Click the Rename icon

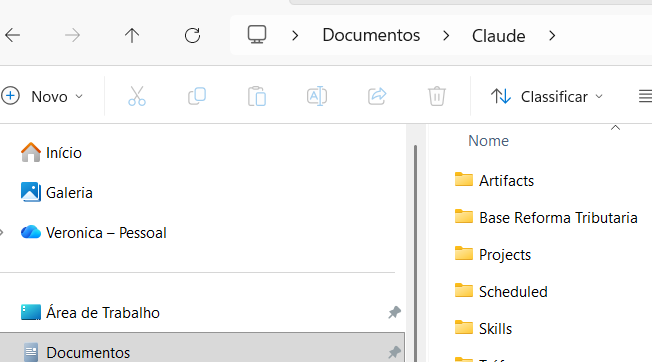click(x=317, y=96)
